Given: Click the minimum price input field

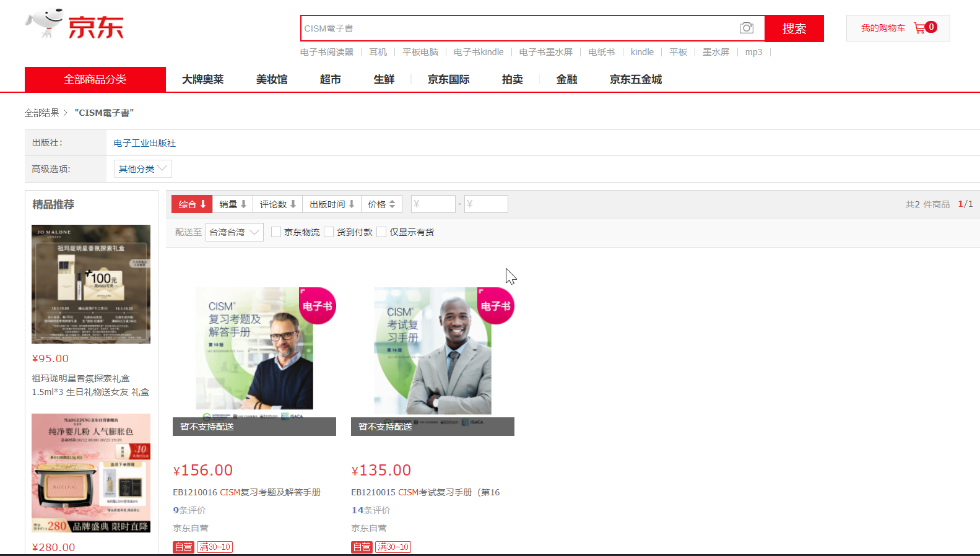Looking at the screenshot, I should click(433, 204).
